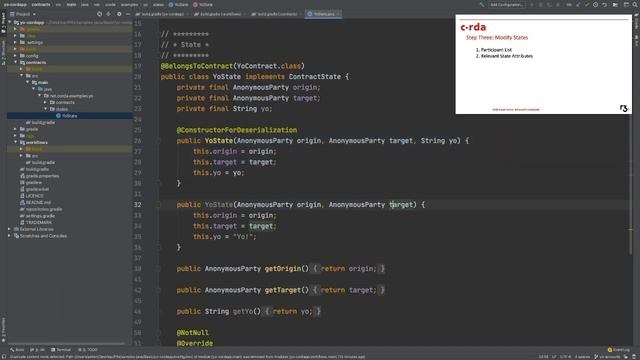Click @ConstructorForDeserialization annotation in code
The width and height of the screenshot is (640, 360).
(237, 130)
